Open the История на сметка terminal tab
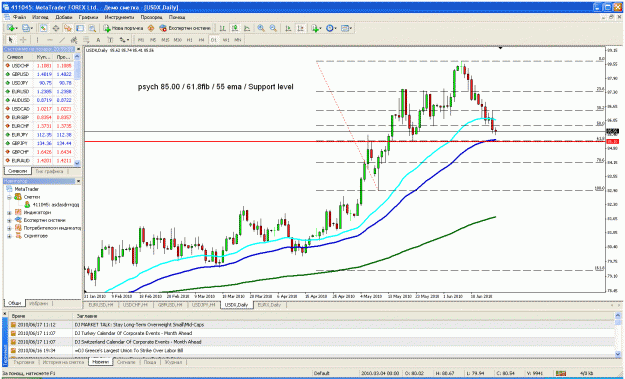 [62, 362]
